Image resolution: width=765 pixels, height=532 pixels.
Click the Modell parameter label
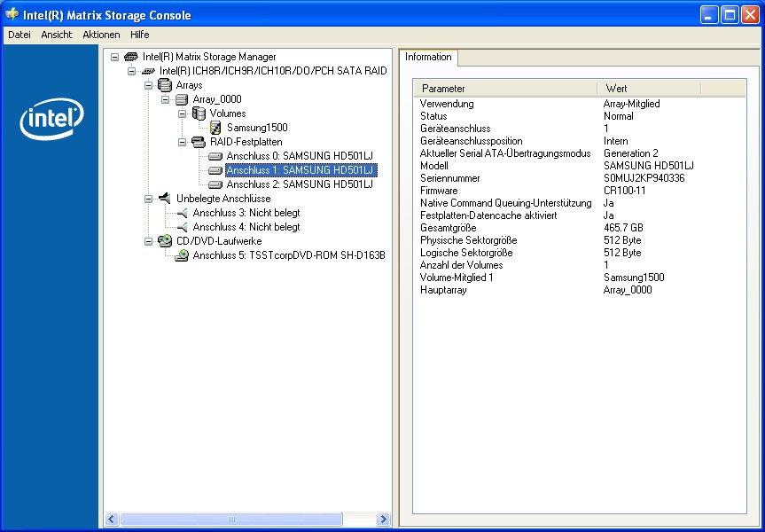click(x=434, y=166)
